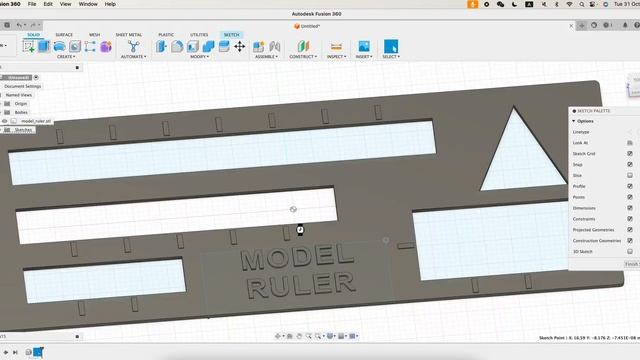This screenshot has height=360, width=640.
Task: Open the Window menu
Action: (88, 4)
